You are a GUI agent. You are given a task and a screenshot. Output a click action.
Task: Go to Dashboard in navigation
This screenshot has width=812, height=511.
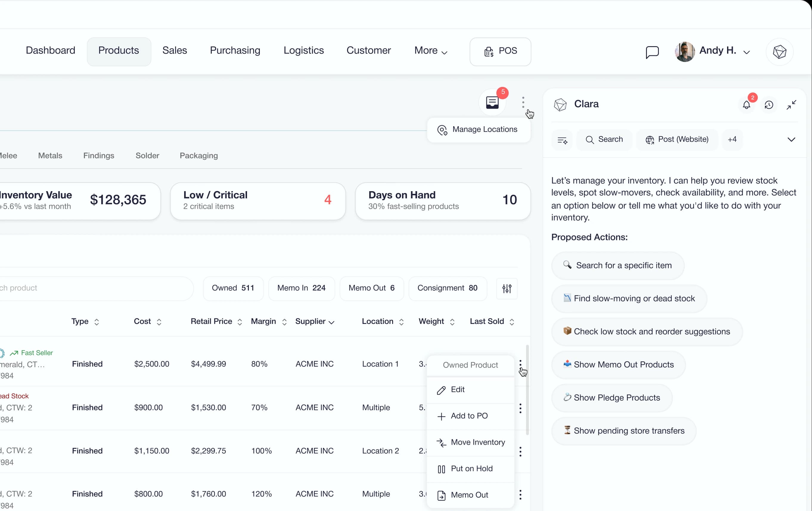click(x=51, y=51)
